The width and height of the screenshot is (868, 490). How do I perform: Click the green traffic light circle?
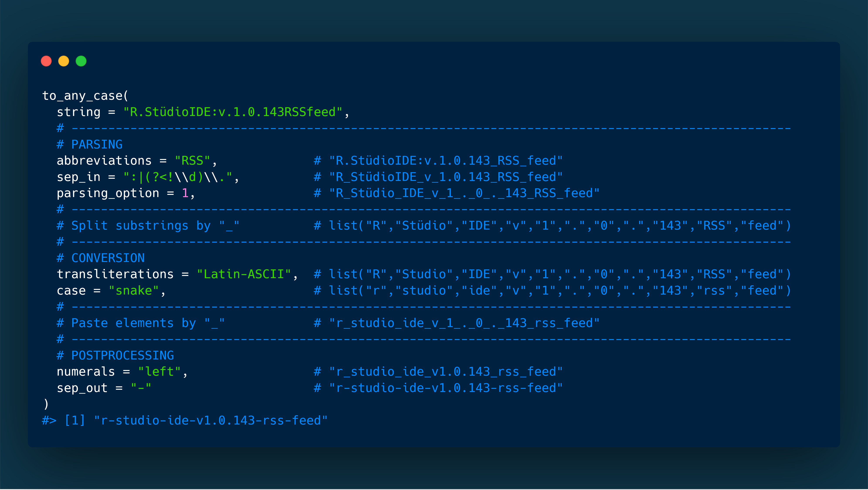[x=81, y=61]
